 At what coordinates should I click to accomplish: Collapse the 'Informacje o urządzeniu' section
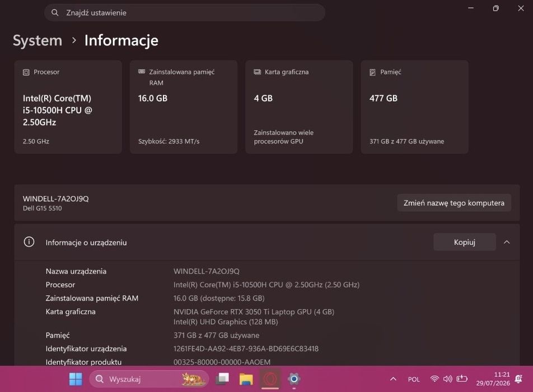507,242
